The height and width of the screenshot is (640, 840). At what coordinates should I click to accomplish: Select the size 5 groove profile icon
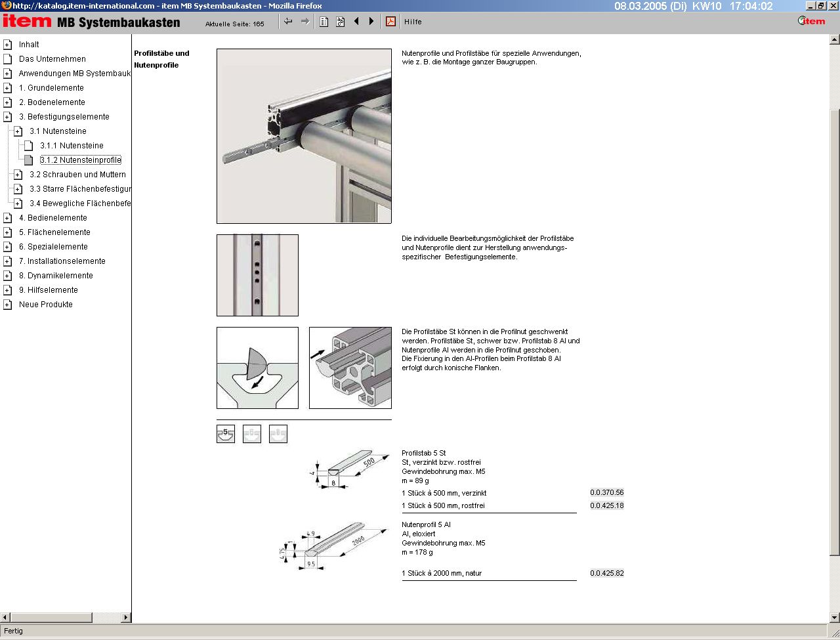[x=226, y=434]
